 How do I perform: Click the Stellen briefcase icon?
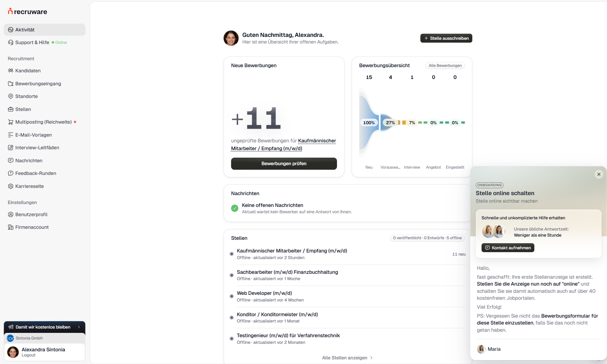pos(11,109)
